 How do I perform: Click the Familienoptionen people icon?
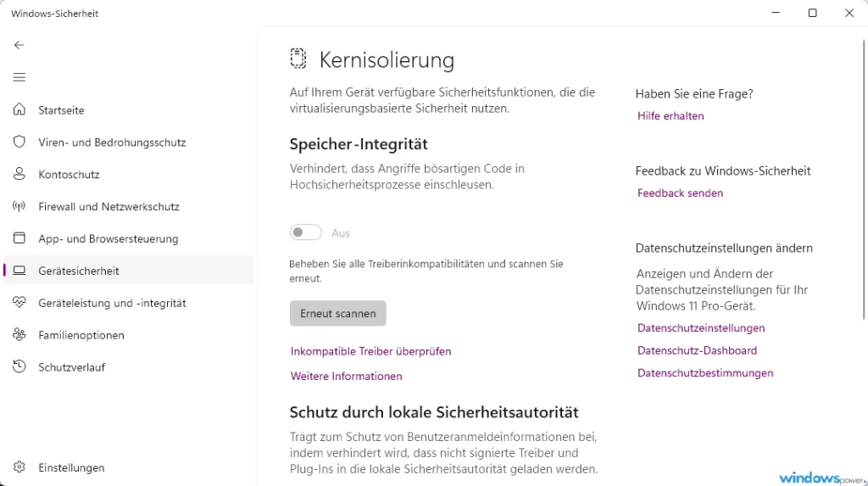point(19,335)
